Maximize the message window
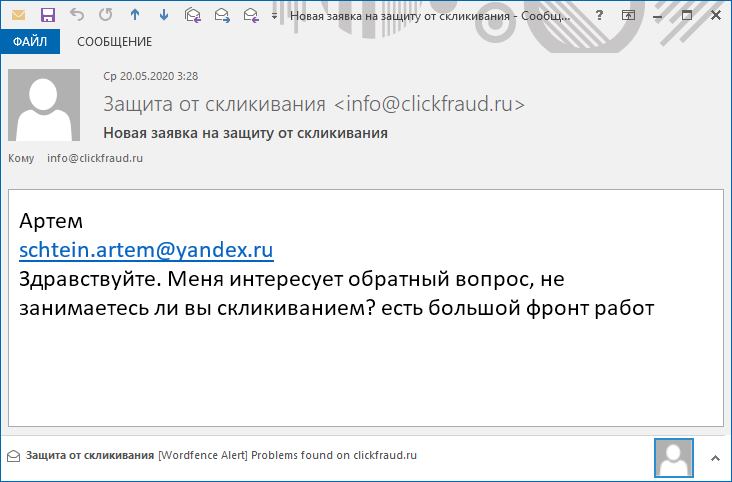 point(687,15)
